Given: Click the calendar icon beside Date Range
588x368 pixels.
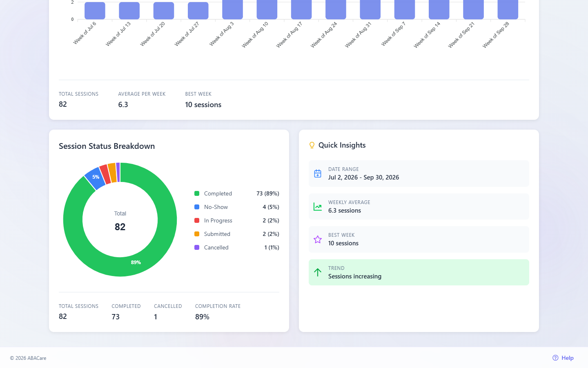Looking at the screenshot, I should pyautogui.click(x=318, y=173).
